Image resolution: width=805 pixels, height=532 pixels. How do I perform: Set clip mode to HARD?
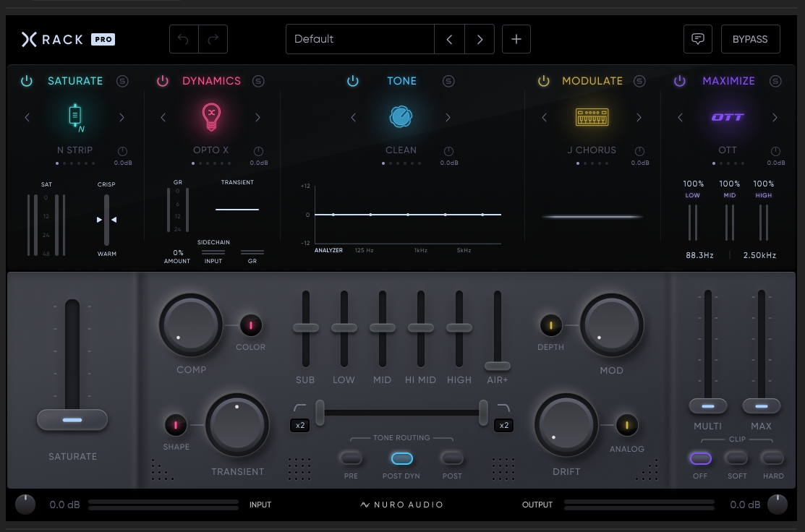point(772,458)
